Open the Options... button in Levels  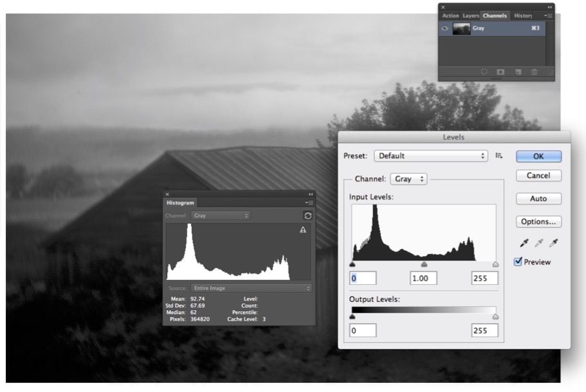[x=538, y=222]
